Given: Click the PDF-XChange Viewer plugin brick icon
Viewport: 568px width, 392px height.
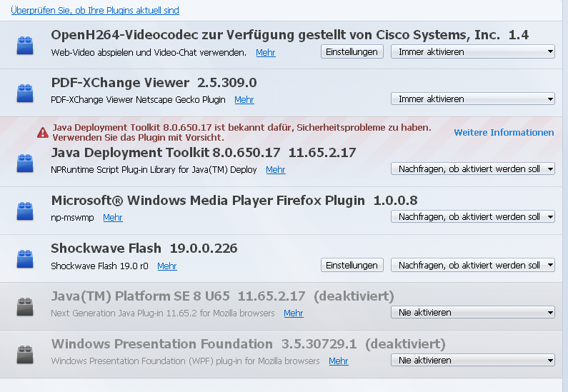Looking at the screenshot, I should click(25, 93).
